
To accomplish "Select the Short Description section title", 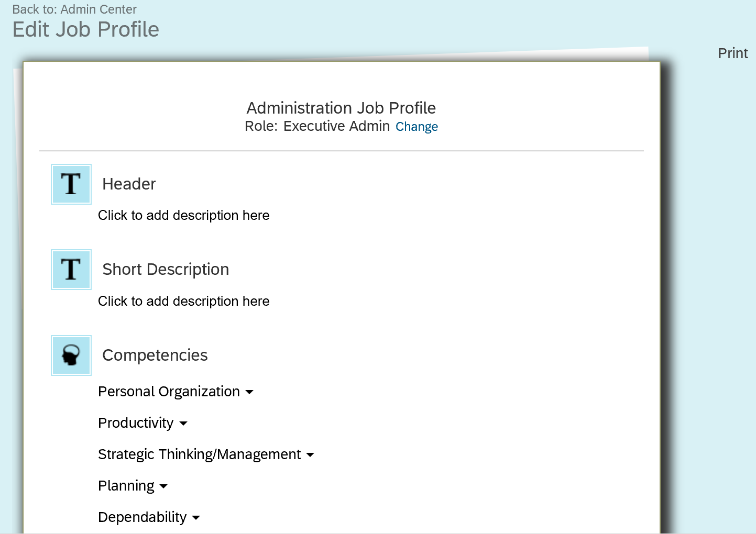I will click(x=166, y=270).
